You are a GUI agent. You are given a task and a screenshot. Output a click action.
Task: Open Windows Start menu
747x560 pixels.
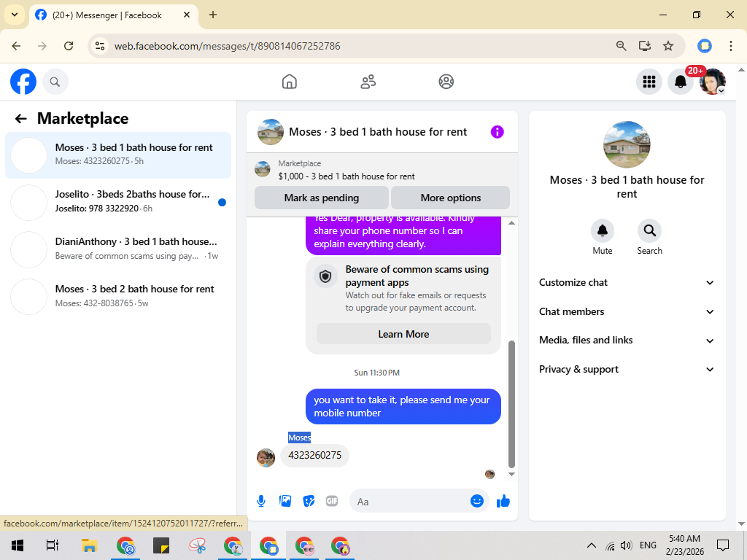(x=18, y=545)
